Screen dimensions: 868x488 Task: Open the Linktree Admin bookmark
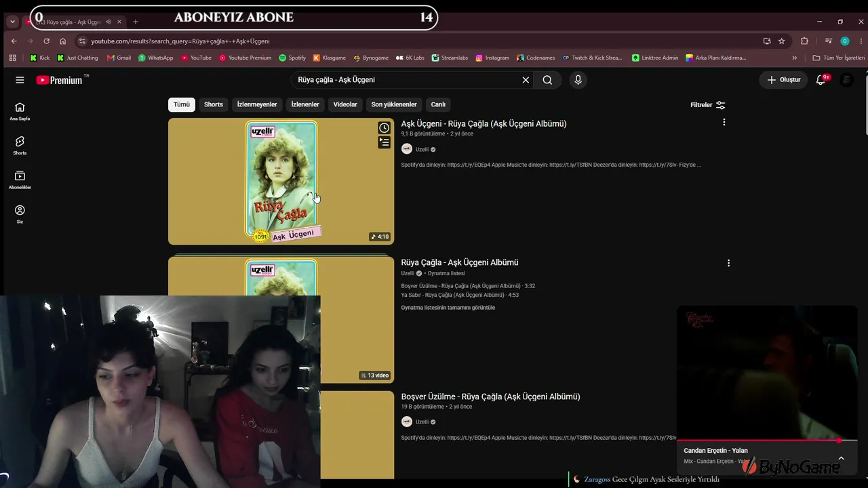(x=655, y=58)
